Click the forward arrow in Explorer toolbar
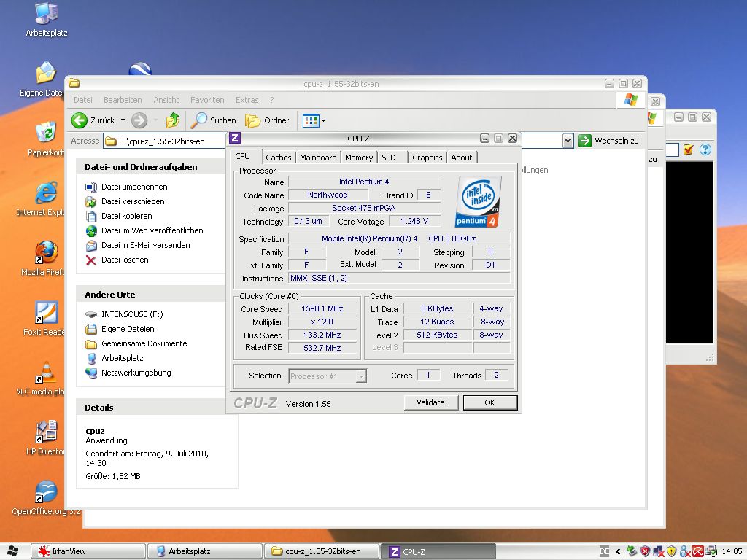This screenshot has height=560, width=747. click(139, 120)
